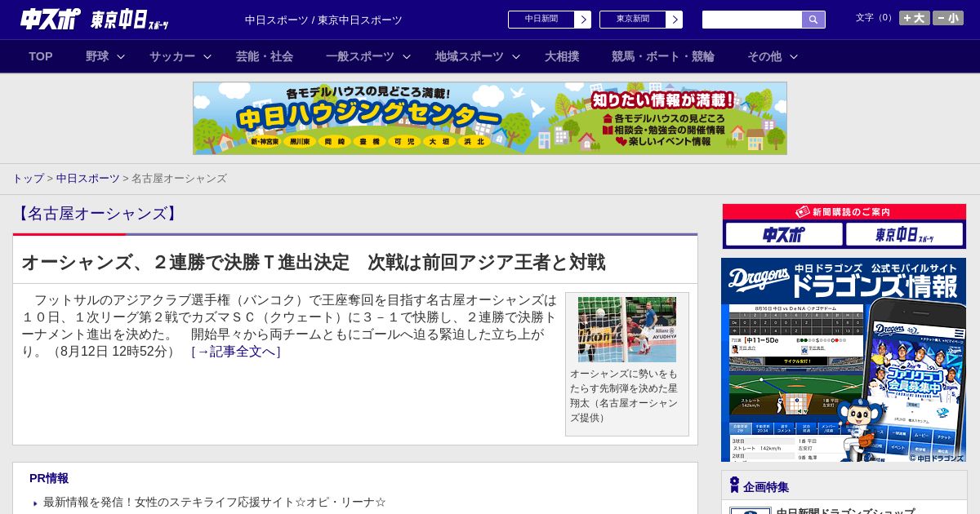Focus the header search input field
This screenshot has width=980, height=514.
coord(752,20)
